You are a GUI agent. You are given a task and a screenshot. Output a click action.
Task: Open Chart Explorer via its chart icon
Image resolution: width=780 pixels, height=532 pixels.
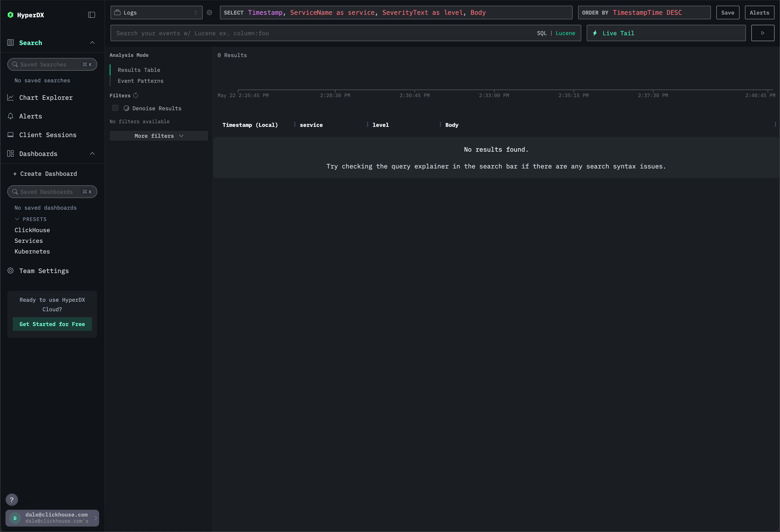pos(10,97)
